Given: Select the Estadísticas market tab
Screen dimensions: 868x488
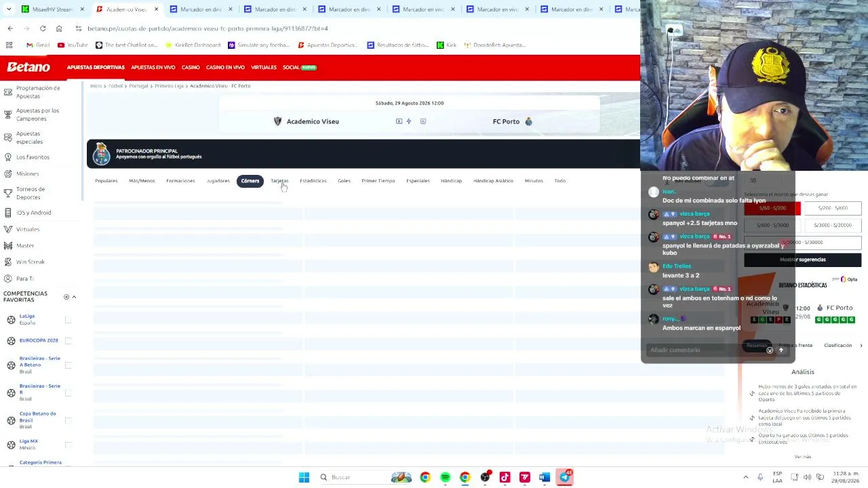Looking at the screenshot, I should click(x=313, y=181).
